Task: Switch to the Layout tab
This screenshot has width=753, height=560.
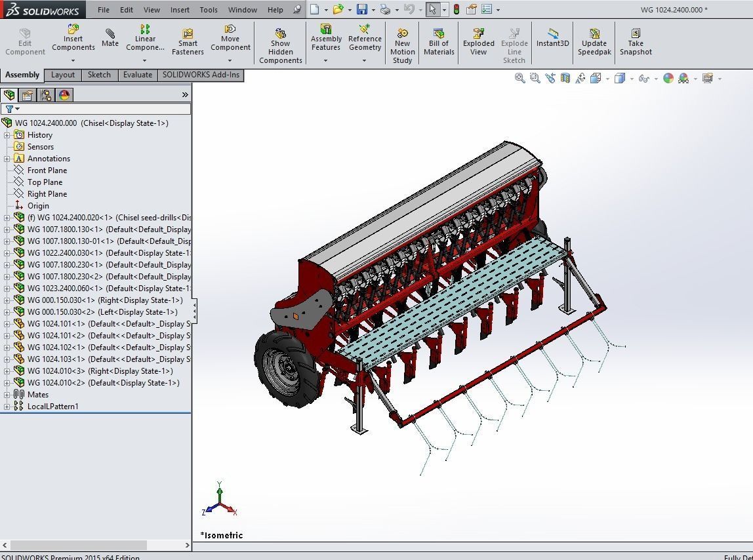Action: 63,75
